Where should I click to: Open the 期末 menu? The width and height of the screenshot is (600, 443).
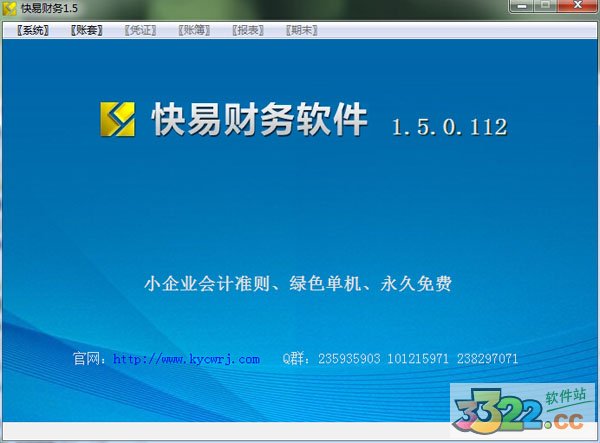click(302, 30)
